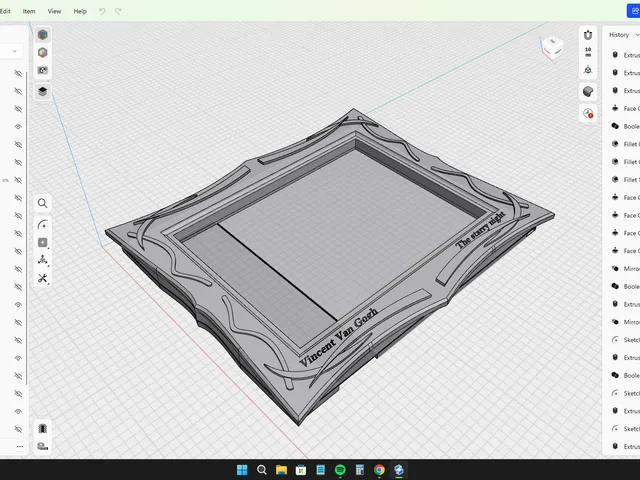The image size is (640, 480).
Task: Click the gray body shape icon
Action: point(588,91)
